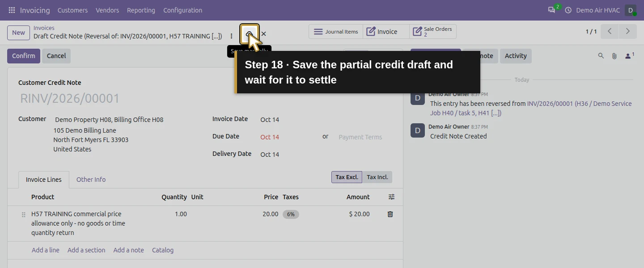The image size is (644, 268).
Task: Edit the price 20.00 cell
Action: point(270,214)
